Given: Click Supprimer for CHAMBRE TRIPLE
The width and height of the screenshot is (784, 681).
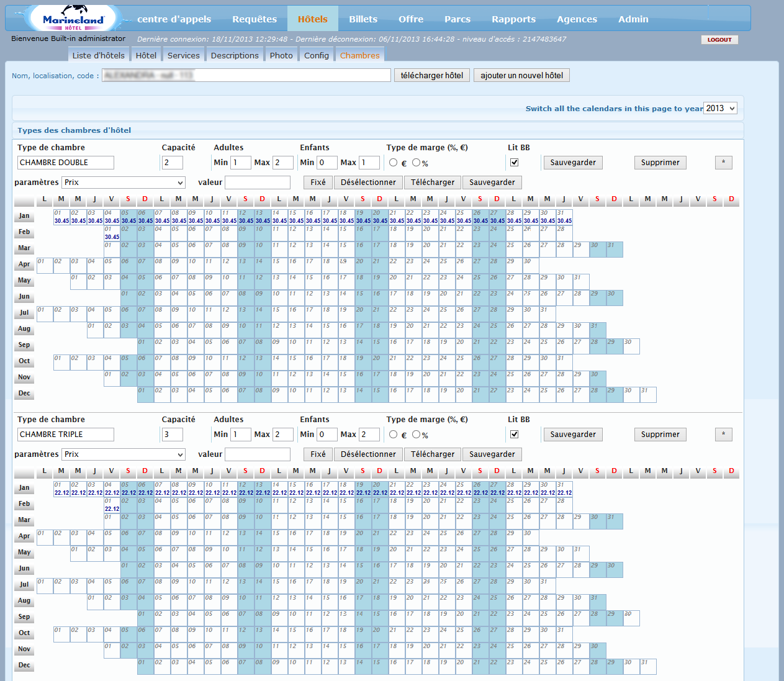Looking at the screenshot, I should pyautogui.click(x=660, y=435).
